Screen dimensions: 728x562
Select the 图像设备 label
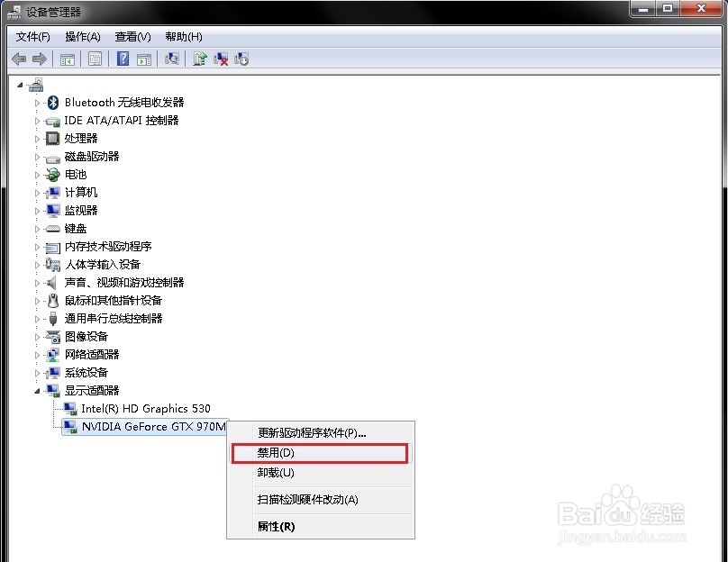[x=86, y=337]
